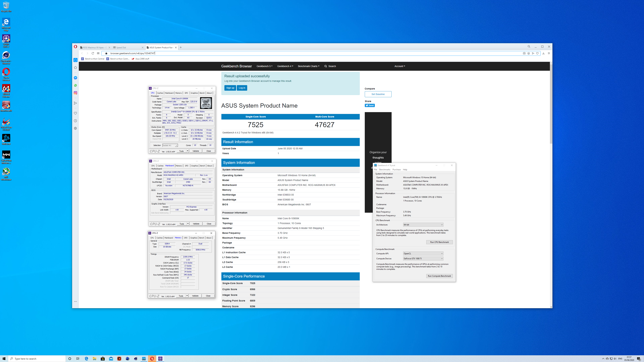Viewport: 644px width, 362px height.
Task: Click Opera sidebar home icon
Action: (x=75, y=60)
